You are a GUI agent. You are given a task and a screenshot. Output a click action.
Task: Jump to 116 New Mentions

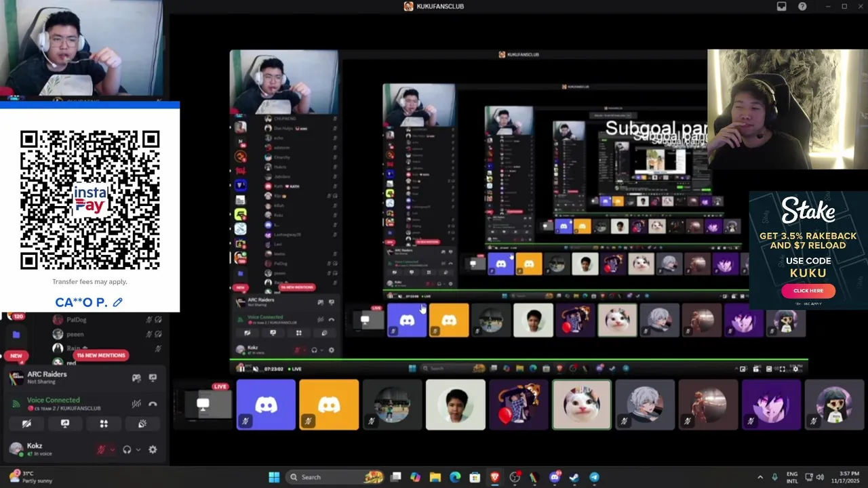point(100,355)
